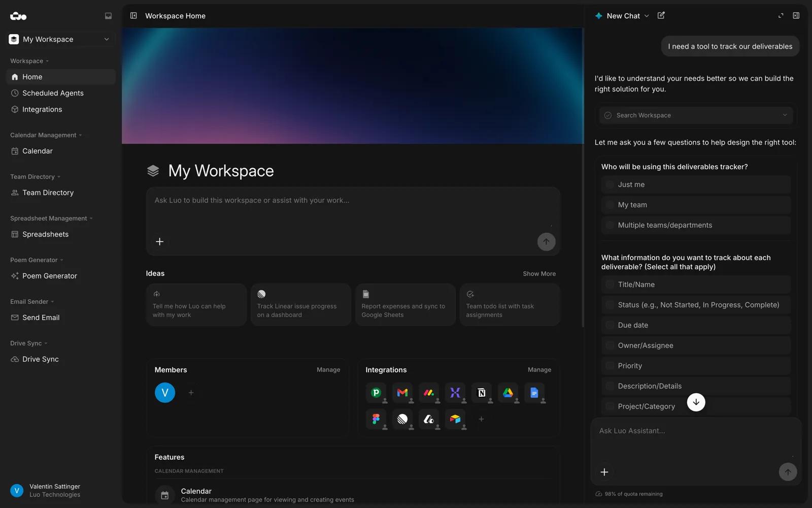Screen dimensions: 812x508
Task: Click the Gmail integration icon
Action: [x=402, y=393]
